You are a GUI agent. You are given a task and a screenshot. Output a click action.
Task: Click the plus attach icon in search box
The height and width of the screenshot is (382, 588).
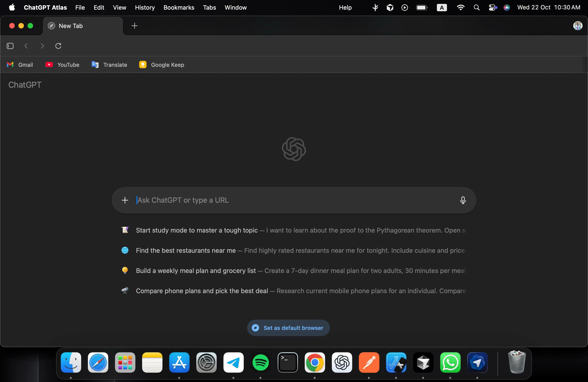pos(125,200)
